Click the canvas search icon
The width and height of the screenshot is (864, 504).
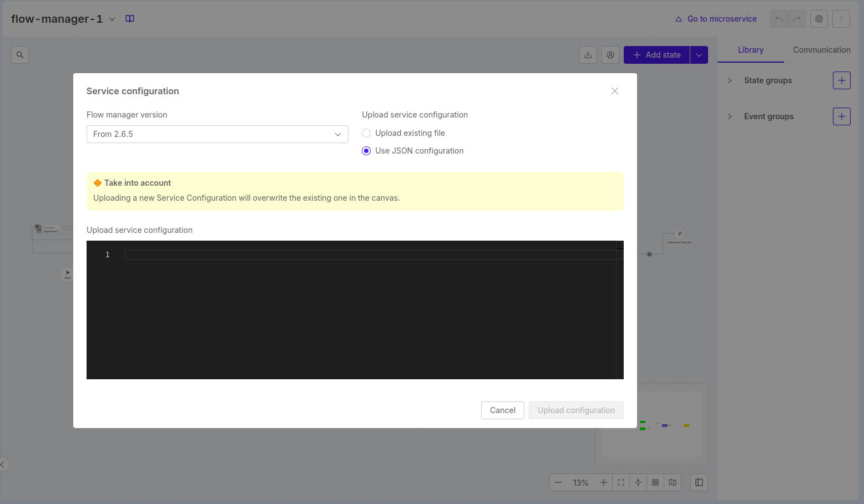point(20,55)
